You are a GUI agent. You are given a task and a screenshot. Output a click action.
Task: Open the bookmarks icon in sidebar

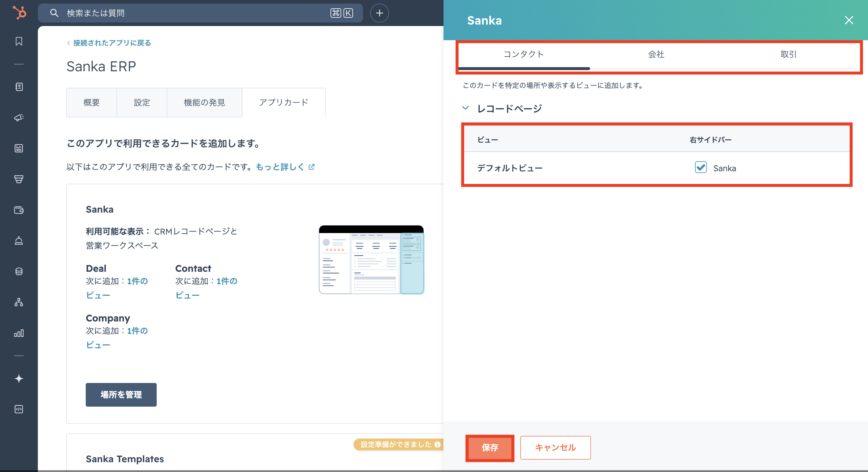[x=19, y=41]
